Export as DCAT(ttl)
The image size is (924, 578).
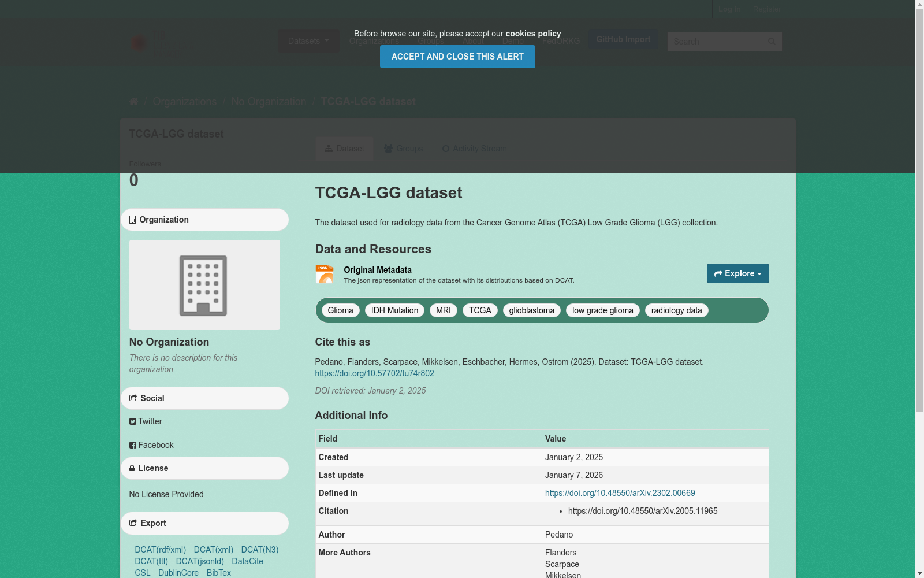151,561
